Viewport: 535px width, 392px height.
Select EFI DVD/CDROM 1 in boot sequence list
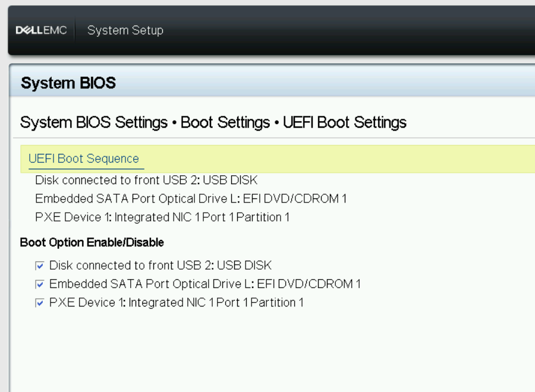click(191, 198)
